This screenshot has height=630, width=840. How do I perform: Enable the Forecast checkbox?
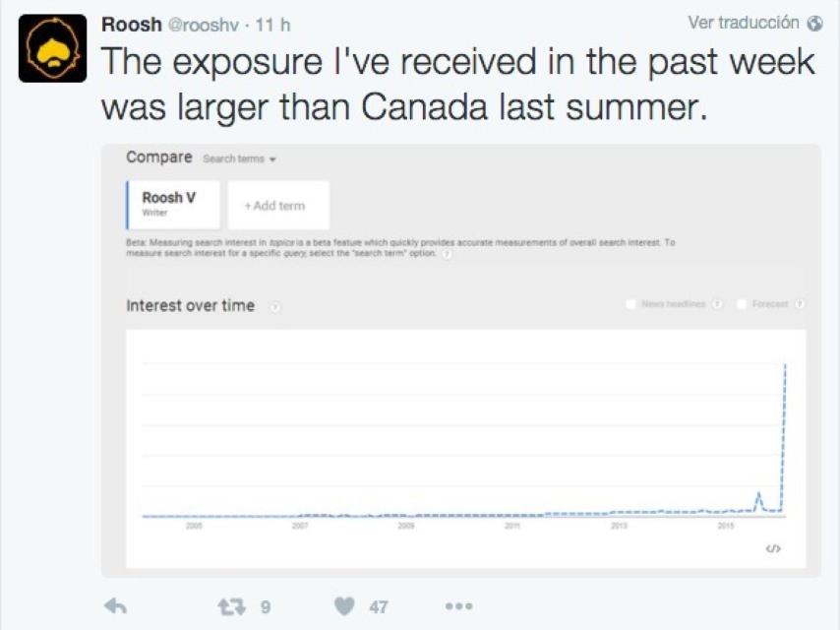742,303
